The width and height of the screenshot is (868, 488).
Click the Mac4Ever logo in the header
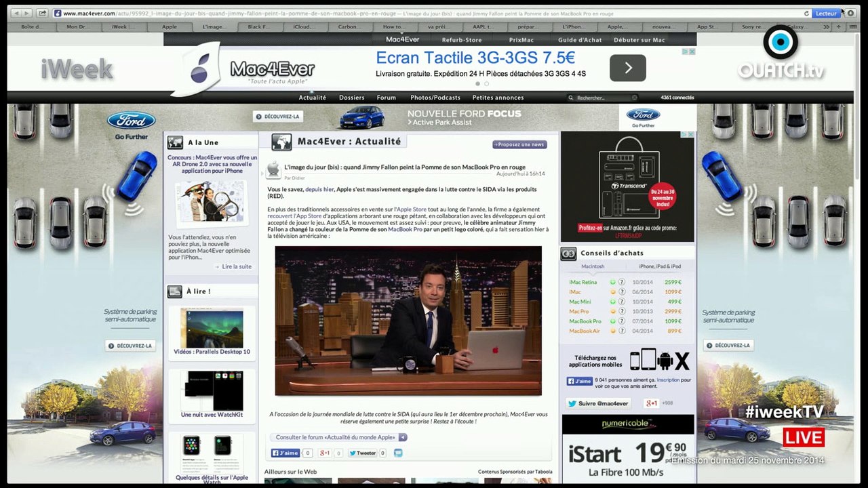(244, 68)
